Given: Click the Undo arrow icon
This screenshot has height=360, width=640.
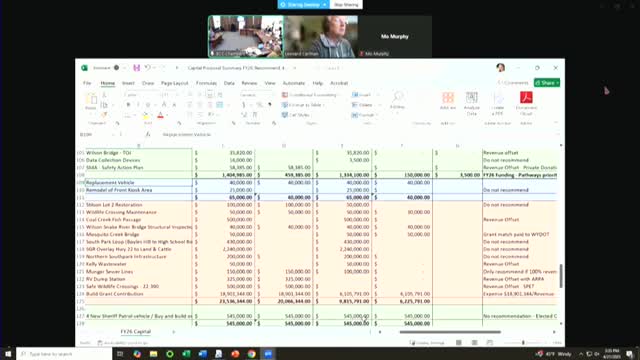Looking at the screenshot, I should [x=147, y=68].
